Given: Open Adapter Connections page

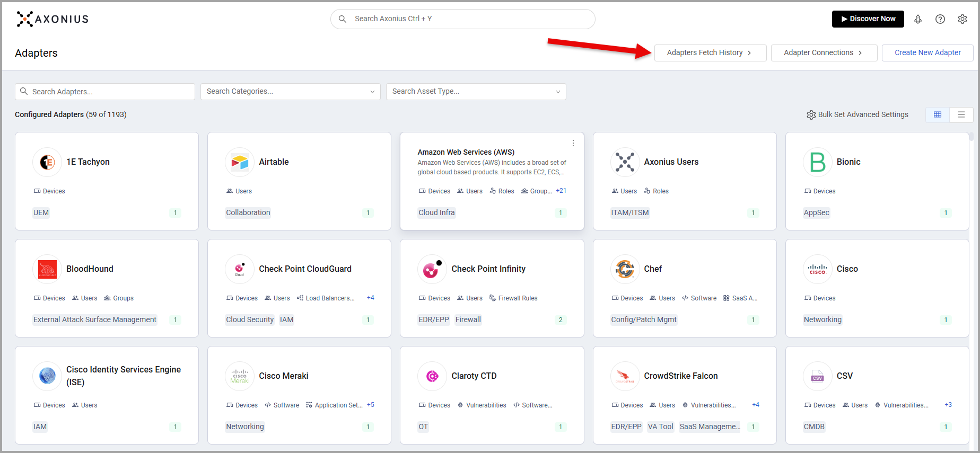Looking at the screenshot, I should pyautogui.click(x=824, y=52).
